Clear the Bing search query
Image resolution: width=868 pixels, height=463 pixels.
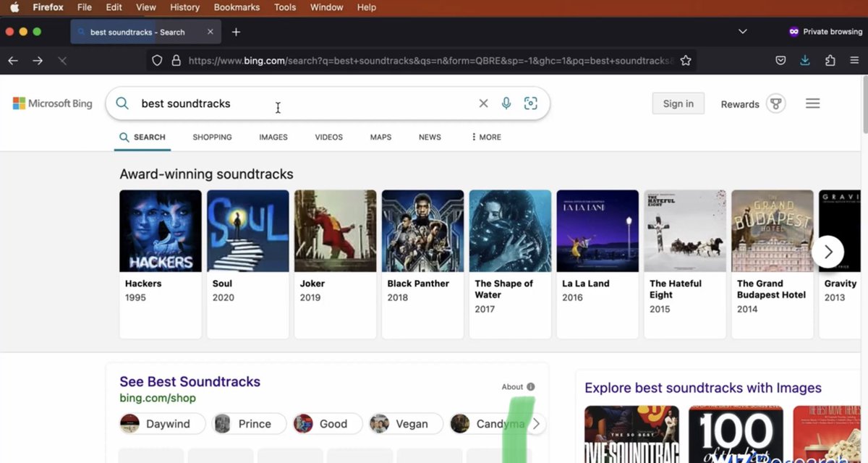click(x=483, y=103)
